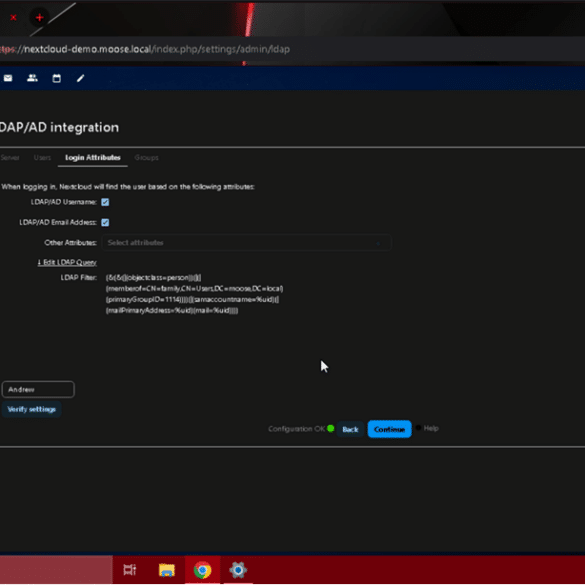The height and width of the screenshot is (585, 585).
Task: Open the Calendar app icon
Action: pos(56,78)
